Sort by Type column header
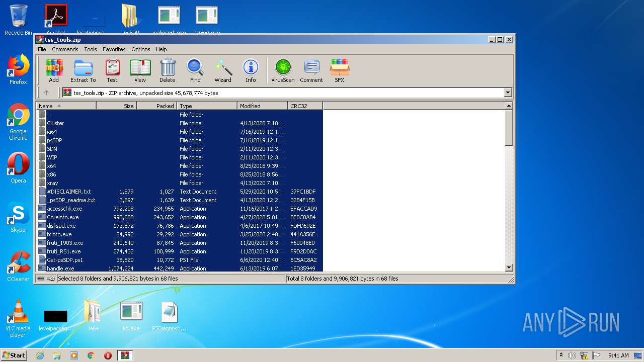 (207, 106)
